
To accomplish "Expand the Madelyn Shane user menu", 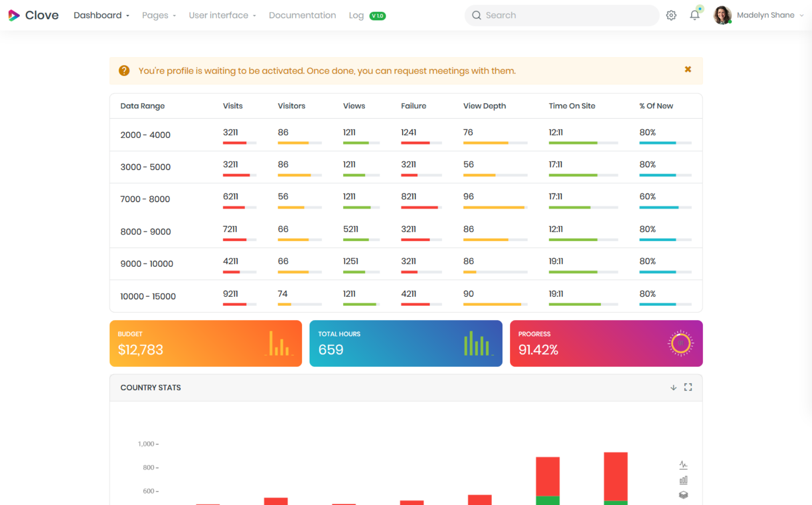I will tap(770, 15).
